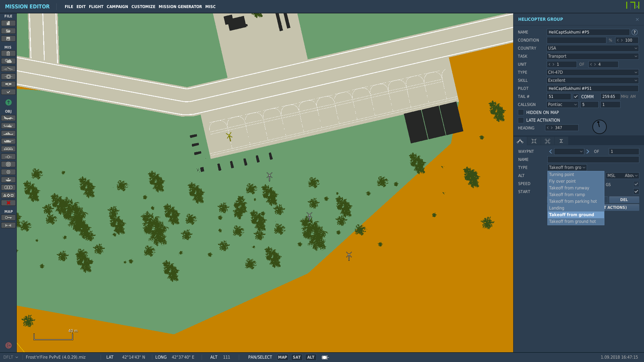
Task: Open the MISC menu
Action: 210,7
